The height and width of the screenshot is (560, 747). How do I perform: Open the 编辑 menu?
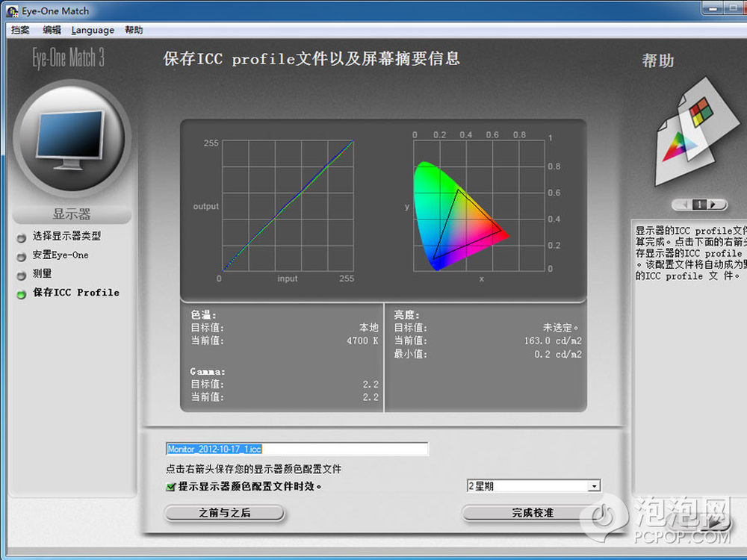(52, 30)
